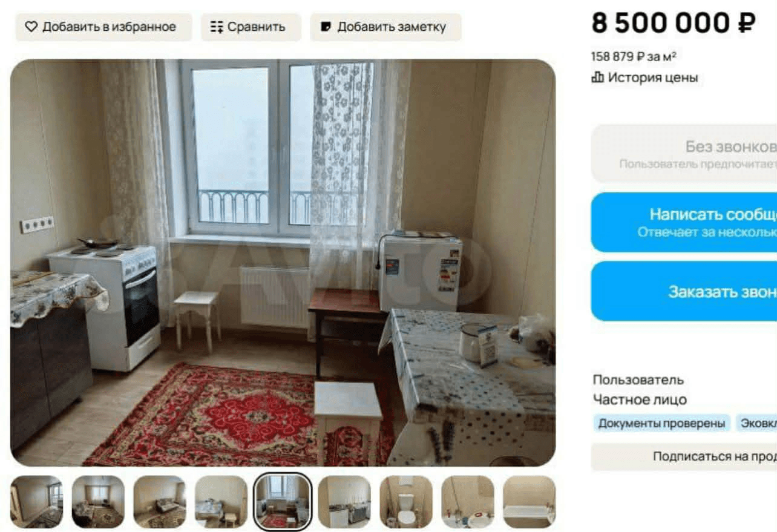777x532 pixels.
Task: Open the sixth thumbnail with kitchen cabinets
Action: tap(344, 502)
